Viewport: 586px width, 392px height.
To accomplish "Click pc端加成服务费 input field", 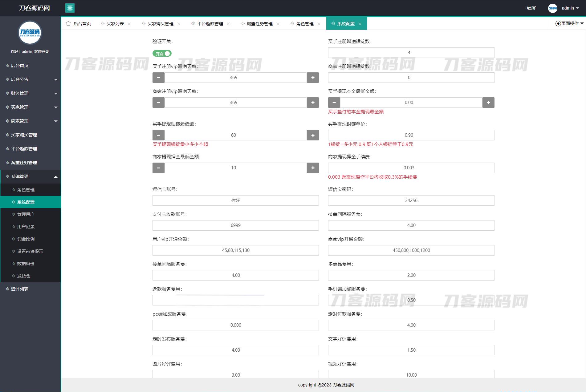I will (x=235, y=325).
